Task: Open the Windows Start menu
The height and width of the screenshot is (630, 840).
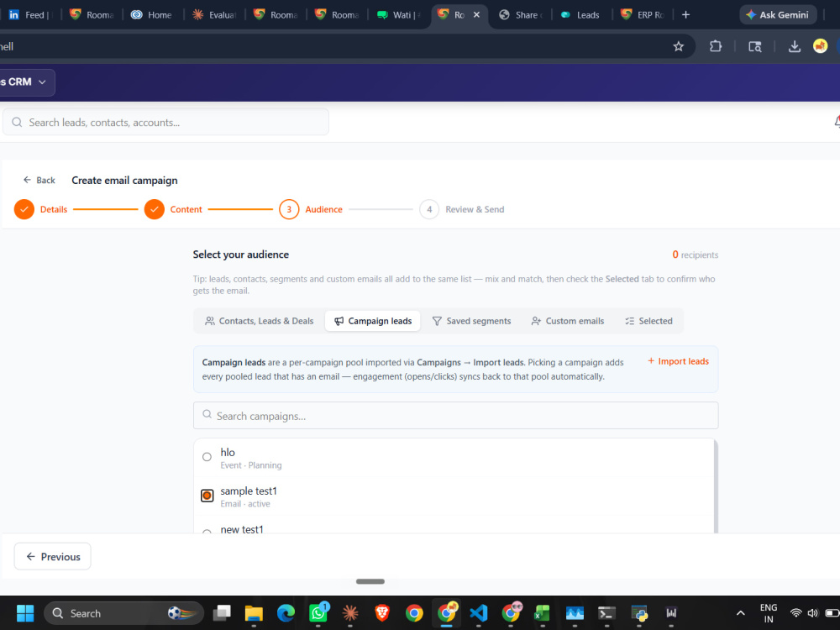Action: click(x=24, y=613)
